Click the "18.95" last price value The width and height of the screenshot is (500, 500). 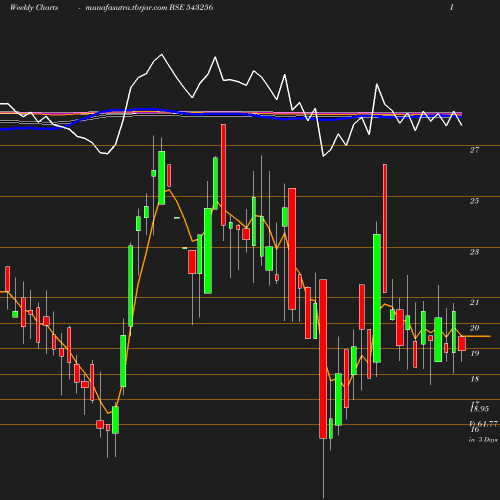point(479,409)
